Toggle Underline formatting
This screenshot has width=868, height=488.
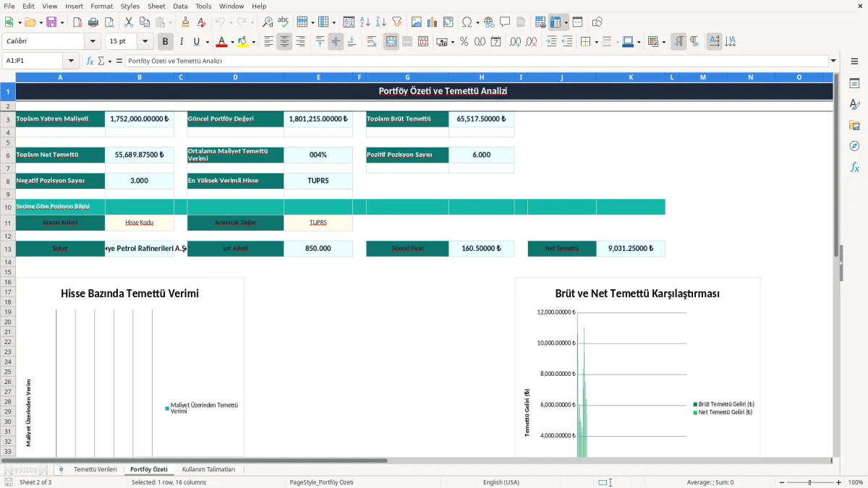(x=196, y=42)
